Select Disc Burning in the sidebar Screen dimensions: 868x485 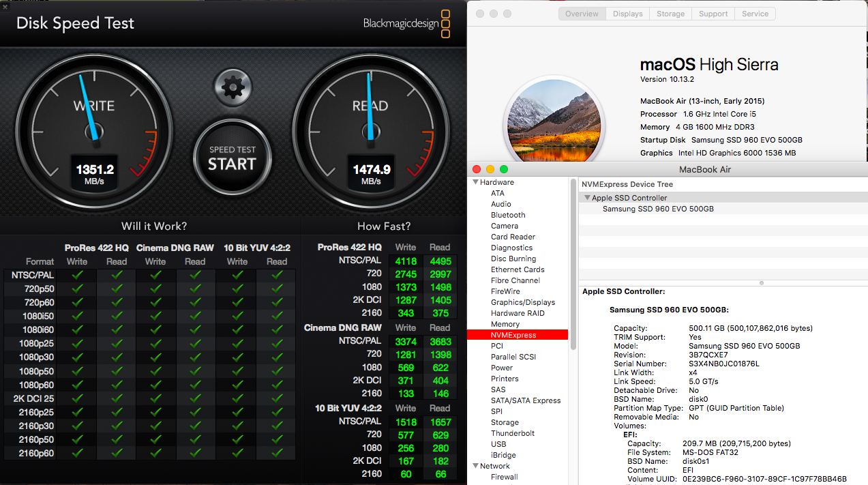pyautogui.click(x=513, y=259)
